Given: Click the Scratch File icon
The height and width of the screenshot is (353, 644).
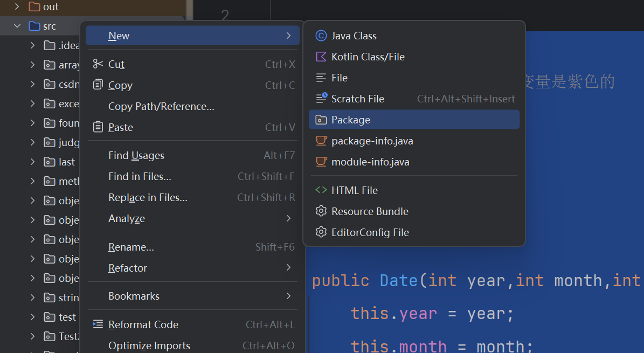Looking at the screenshot, I should tap(321, 98).
